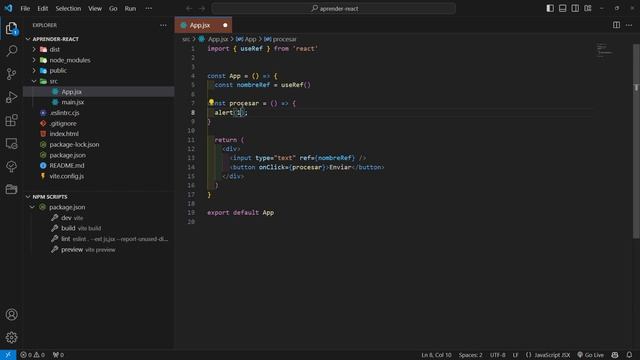Screen dimensions: 640x360
Task: Open Explorer Views and More Actions ellipsis
Action: pos(163,25)
